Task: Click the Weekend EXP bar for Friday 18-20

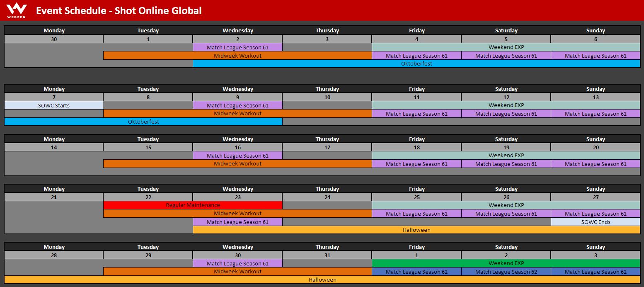Action: click(x=506, y=155)
